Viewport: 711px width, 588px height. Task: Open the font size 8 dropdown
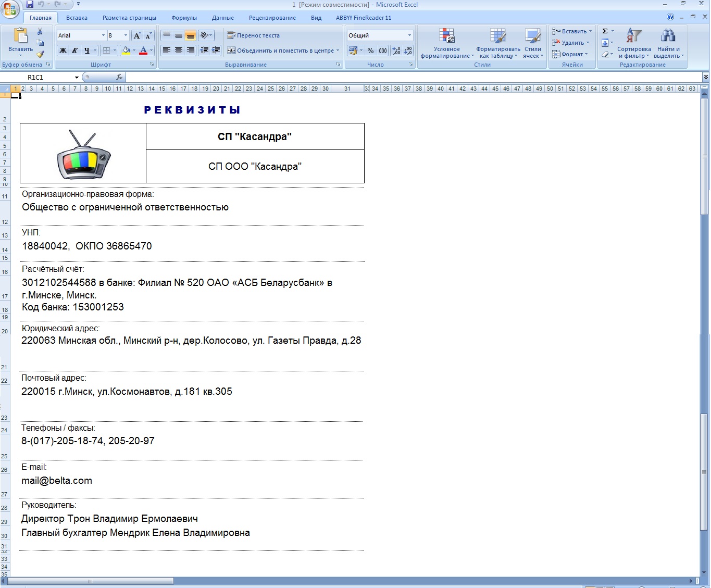pyautogui.click(x=126, y=35)
